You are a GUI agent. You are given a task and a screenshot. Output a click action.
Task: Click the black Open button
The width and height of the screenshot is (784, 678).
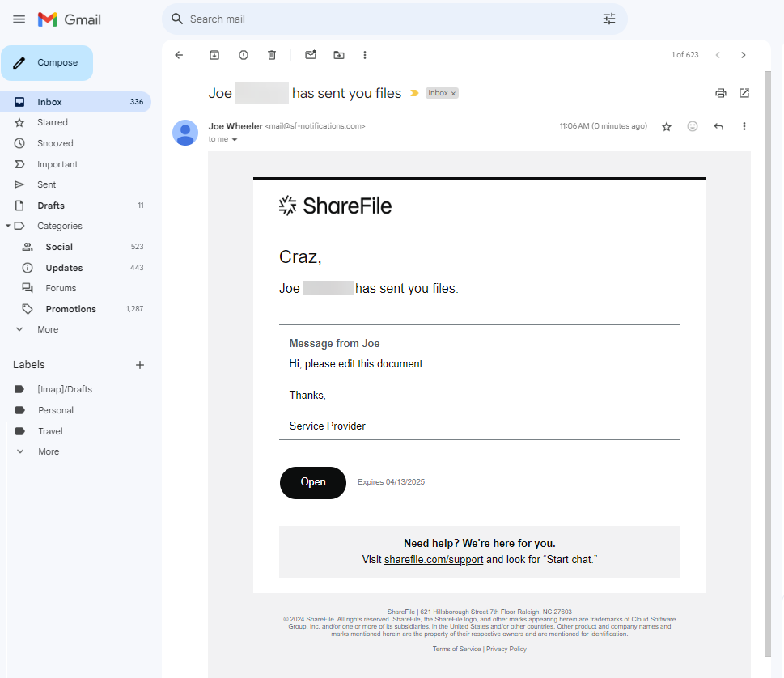pyautogui.click(x=313, y=482)
